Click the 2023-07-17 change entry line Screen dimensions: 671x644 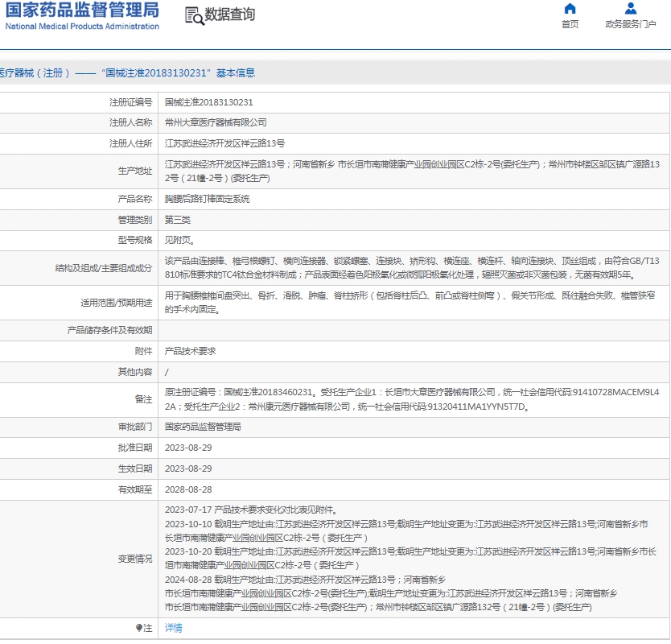coord(251,510)
